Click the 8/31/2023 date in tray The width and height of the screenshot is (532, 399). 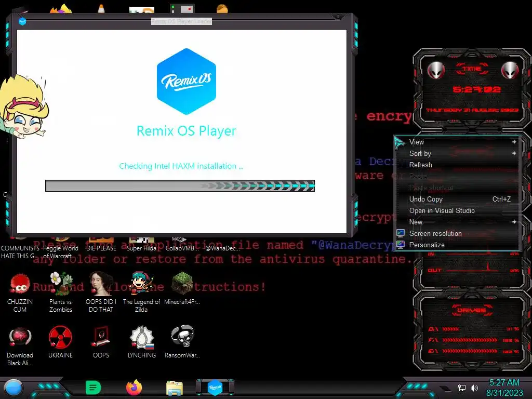pyautogui.click(x=504, y=393)
